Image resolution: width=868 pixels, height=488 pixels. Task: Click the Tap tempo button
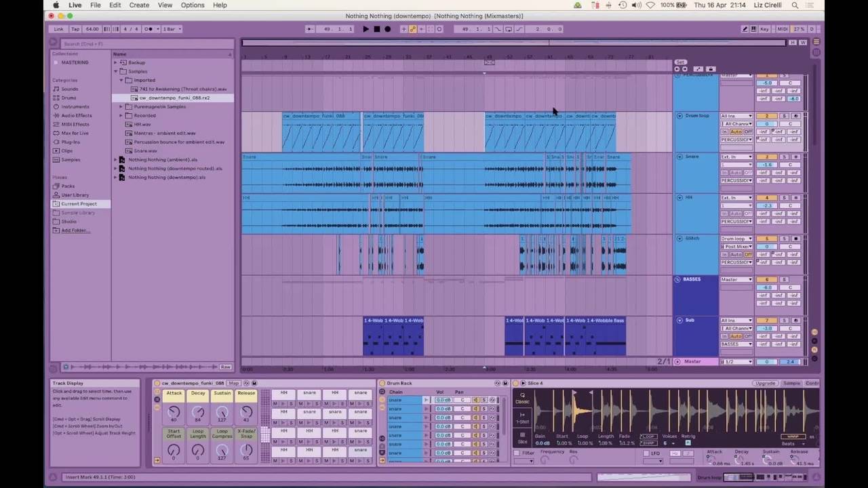(x=75, y=29)
